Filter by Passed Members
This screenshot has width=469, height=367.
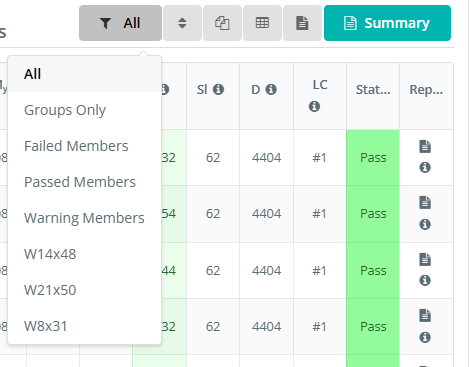pyautogui.click(x=85, y=182)
